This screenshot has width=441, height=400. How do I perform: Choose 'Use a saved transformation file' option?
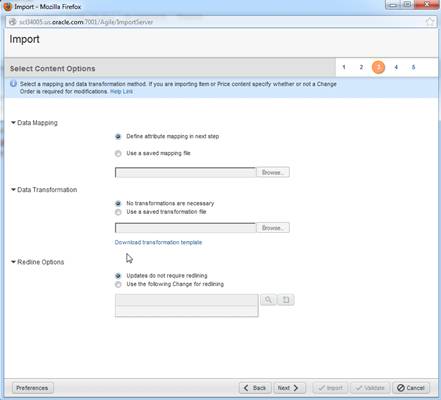118,212
